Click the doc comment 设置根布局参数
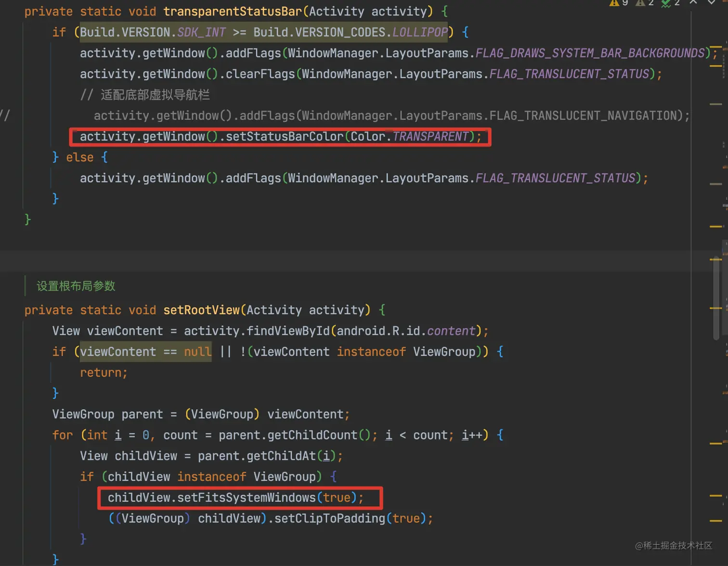Viewport: 728px width, 566px height. (x=76, y=286)
